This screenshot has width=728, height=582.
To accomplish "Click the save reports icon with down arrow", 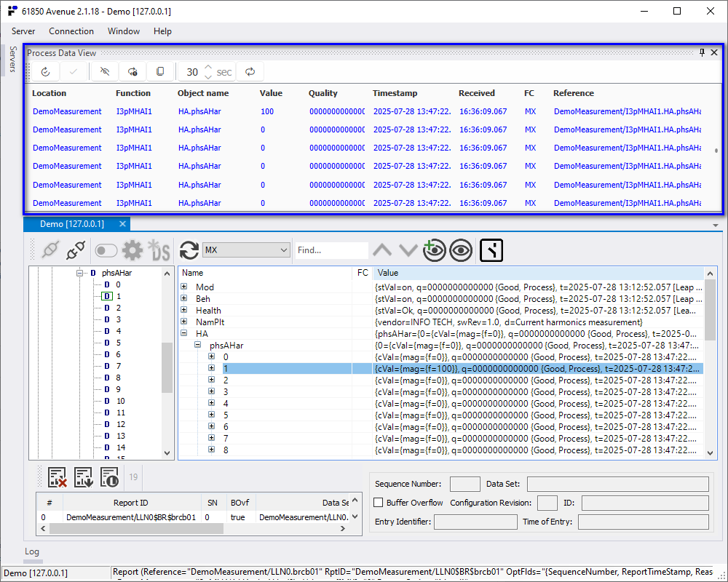I will coord(84,477).
